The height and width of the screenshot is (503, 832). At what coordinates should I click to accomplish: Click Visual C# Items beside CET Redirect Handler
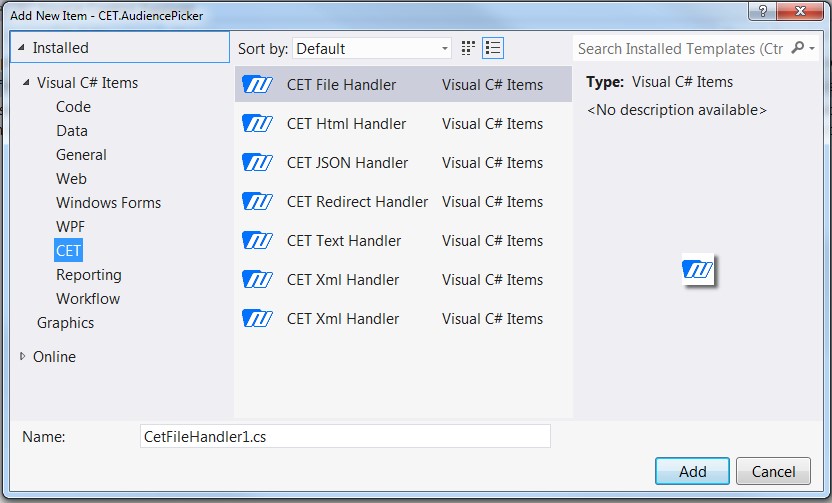[492, 202]
